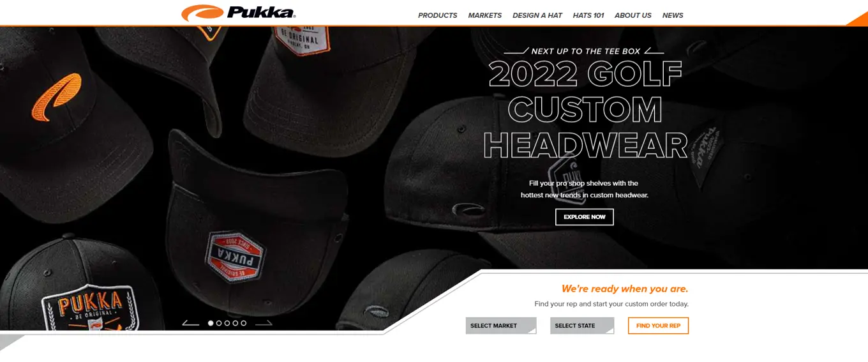The image size is (868, 362).
Task: Click the Explore Now button
Action: [585, 217]
